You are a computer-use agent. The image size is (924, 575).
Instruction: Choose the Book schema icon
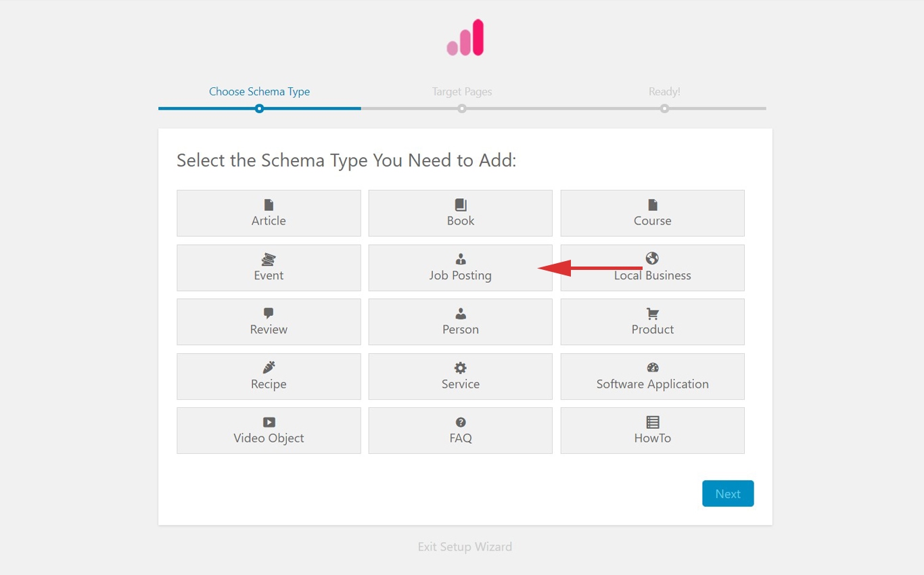(x=460, y=204)
